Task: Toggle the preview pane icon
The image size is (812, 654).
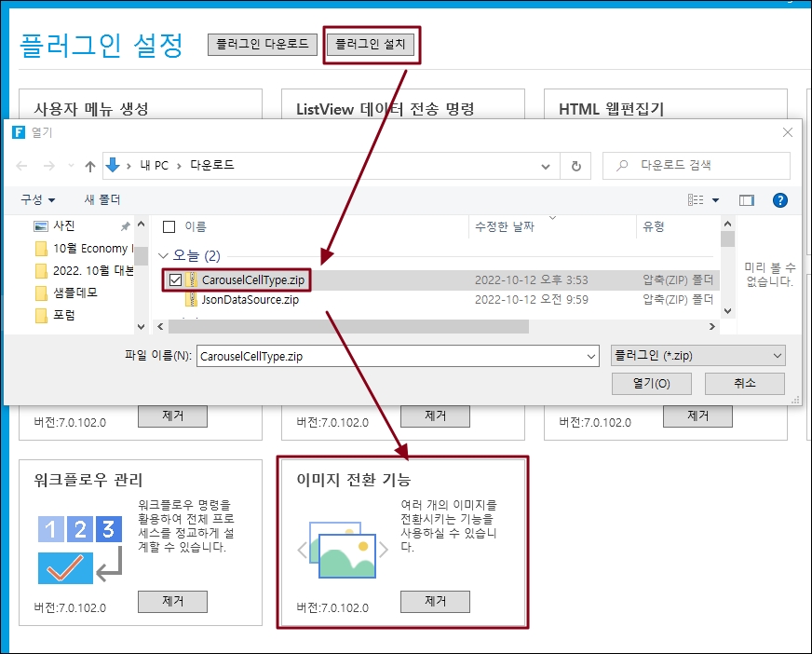Action: coord(746,200)
